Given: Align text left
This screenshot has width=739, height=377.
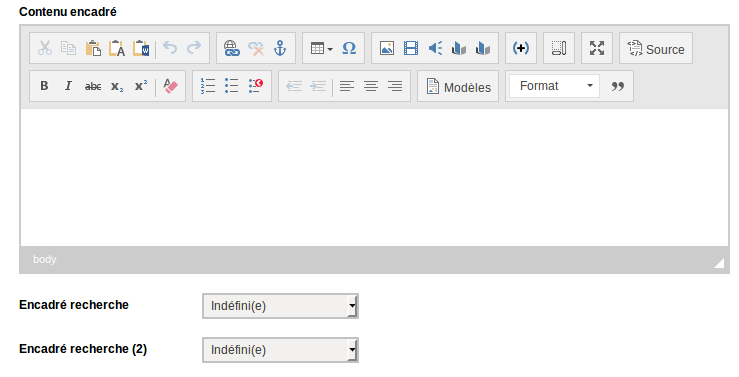Looking at the screenshot, I should (347, 86).
